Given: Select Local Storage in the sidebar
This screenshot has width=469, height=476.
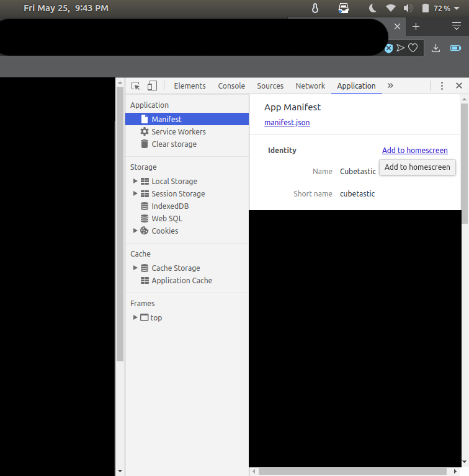Looking at the screenshot, I should click(174, 181).
